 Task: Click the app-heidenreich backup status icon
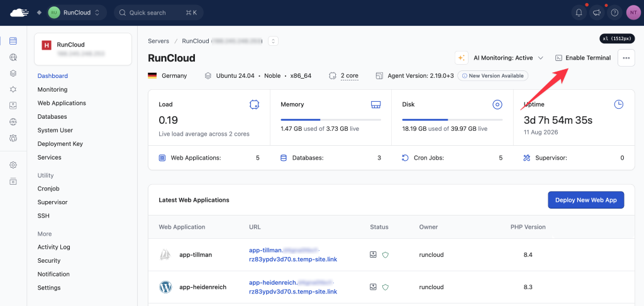tap(374, 287)
